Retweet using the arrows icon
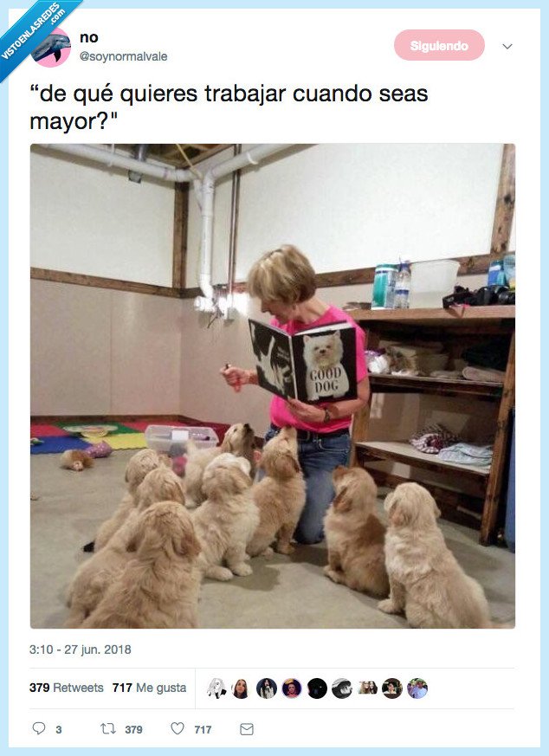The height and width of the screenshot is (756, 549). coord(108,728)
